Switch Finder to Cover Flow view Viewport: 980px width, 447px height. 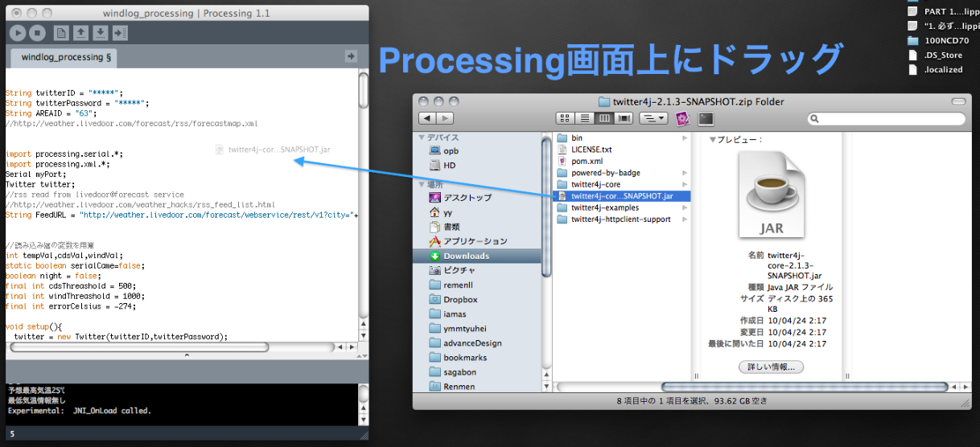point(624,119)
